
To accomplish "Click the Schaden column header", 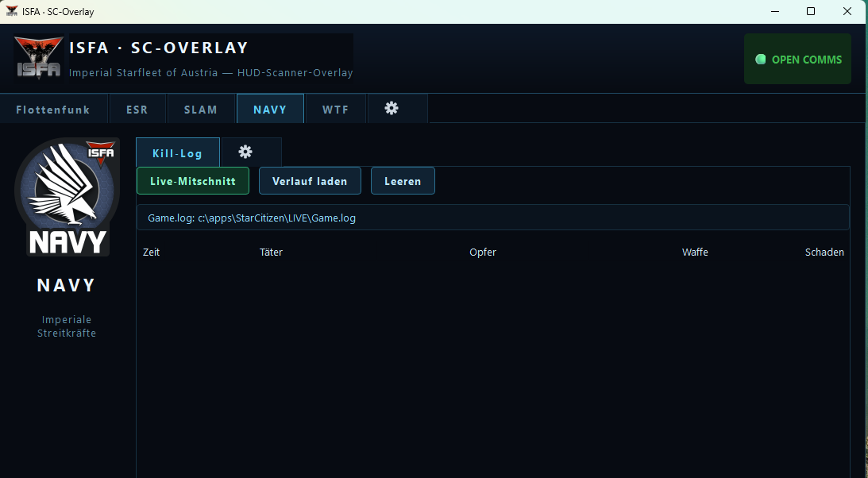I will pos(824,252).
